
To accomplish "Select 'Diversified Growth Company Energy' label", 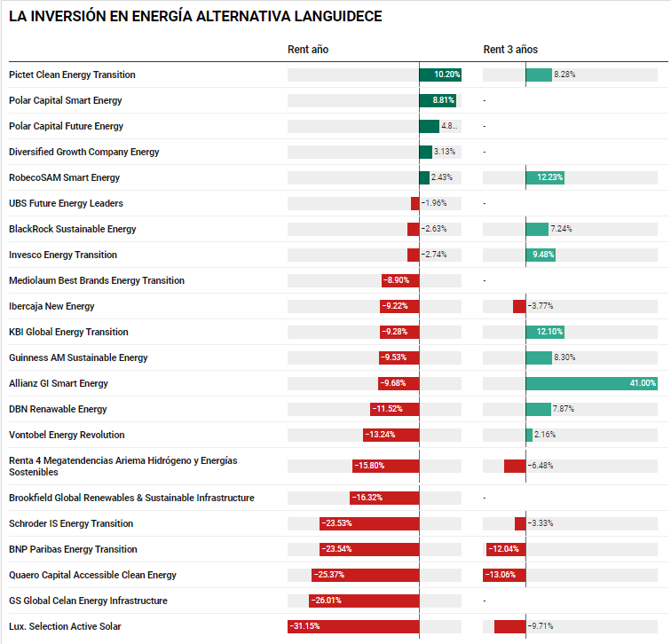I will [83, 152].
